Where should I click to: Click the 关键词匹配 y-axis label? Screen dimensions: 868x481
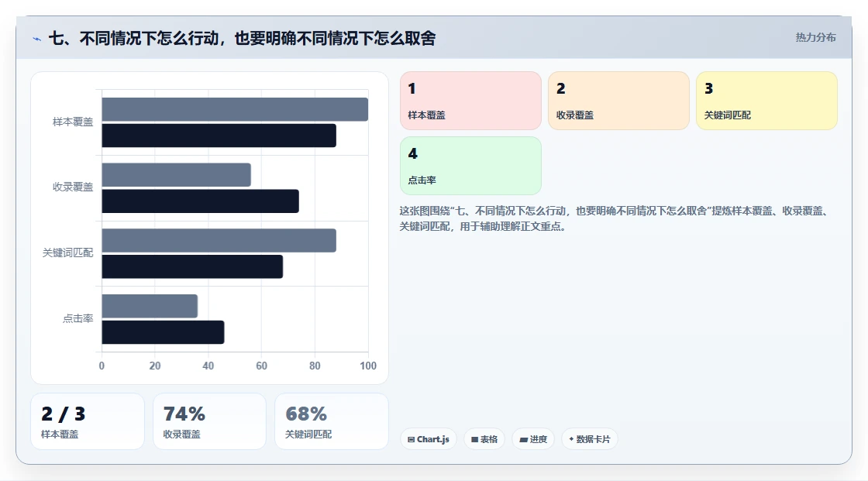67,253
